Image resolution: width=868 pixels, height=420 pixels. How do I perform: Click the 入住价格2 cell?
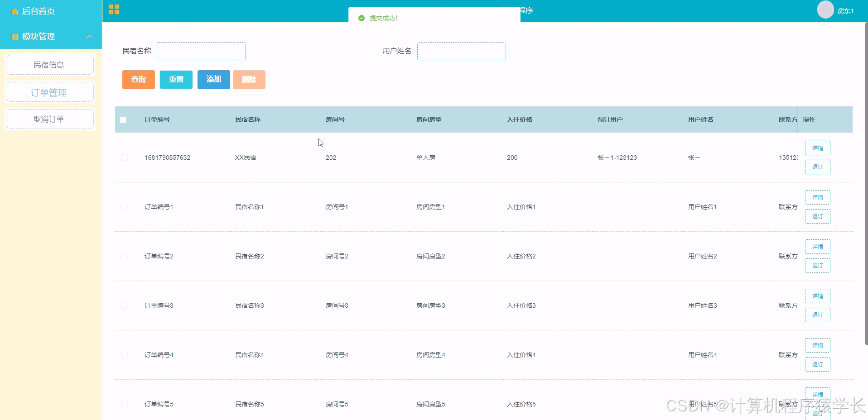coord(521,256)
